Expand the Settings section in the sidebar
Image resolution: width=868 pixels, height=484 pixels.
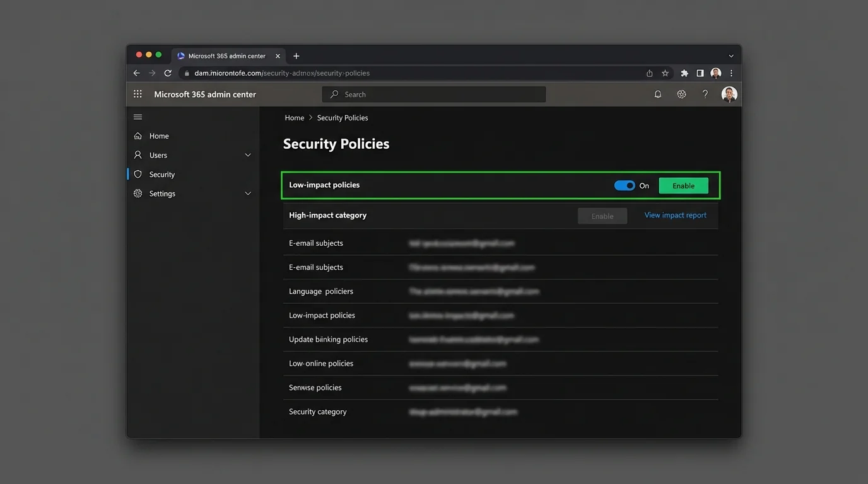tap(247, 193)
